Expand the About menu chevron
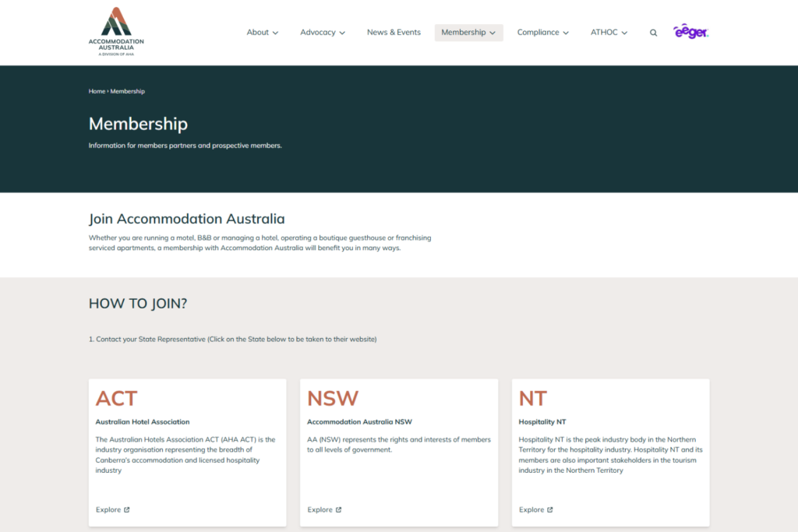798x532 pixels. (x=275, y=33)
